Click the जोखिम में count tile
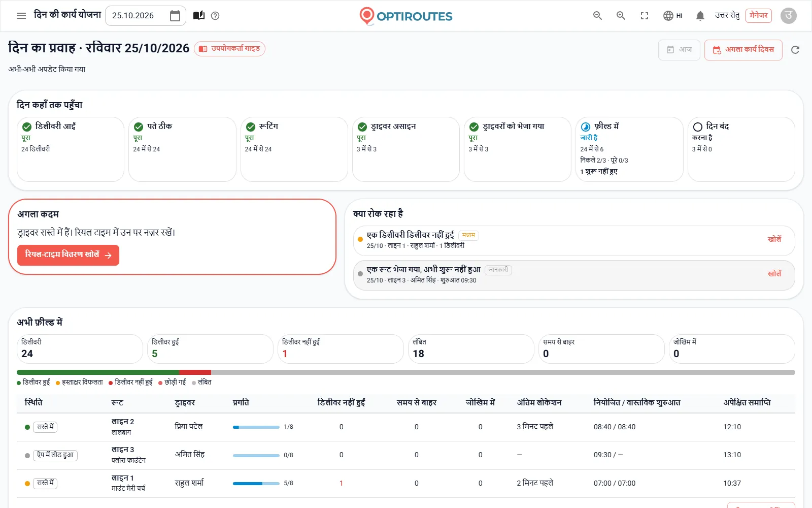812x508 pixels. pos(732,349)
